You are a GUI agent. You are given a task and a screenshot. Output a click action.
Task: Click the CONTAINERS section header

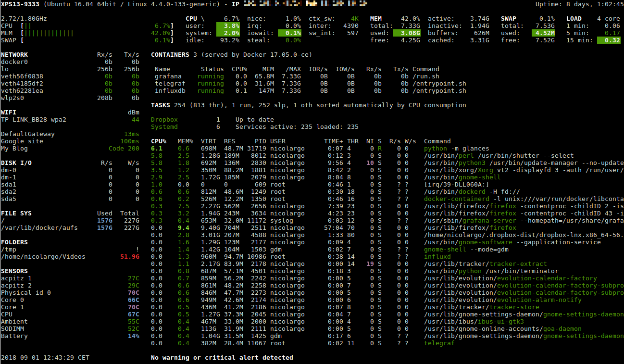(170, 55)
